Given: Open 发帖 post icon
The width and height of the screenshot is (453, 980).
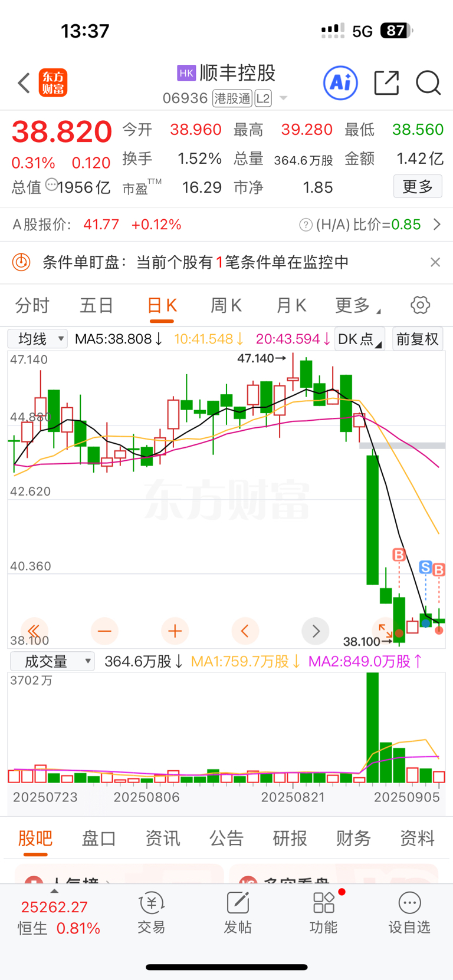Looking at the screenshot, I should (238, 912).
